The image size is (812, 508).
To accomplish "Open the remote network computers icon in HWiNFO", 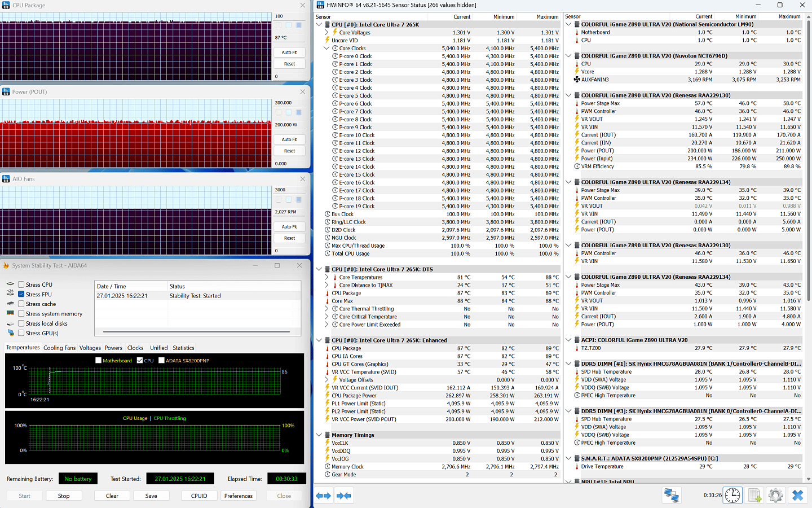I will pyautogui.click(x=671, y=496).
